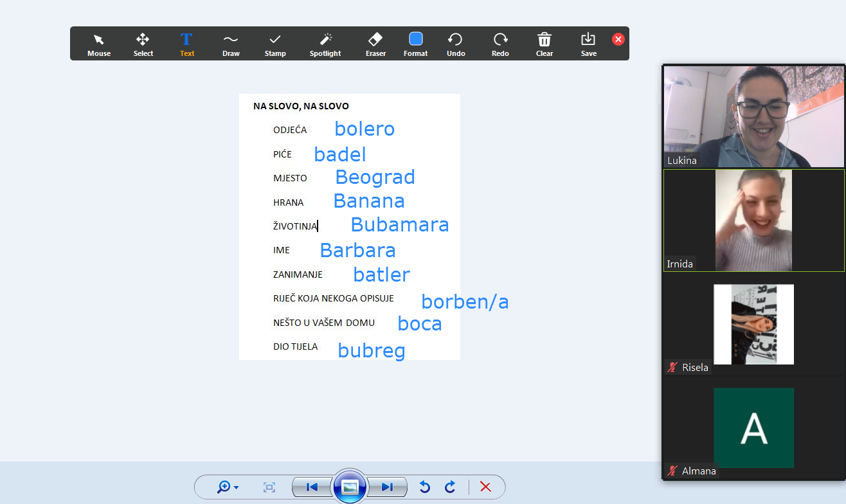The image size is (846, 504).
Task: Select Almana's participant avatar tile
Action: [754, 428]
